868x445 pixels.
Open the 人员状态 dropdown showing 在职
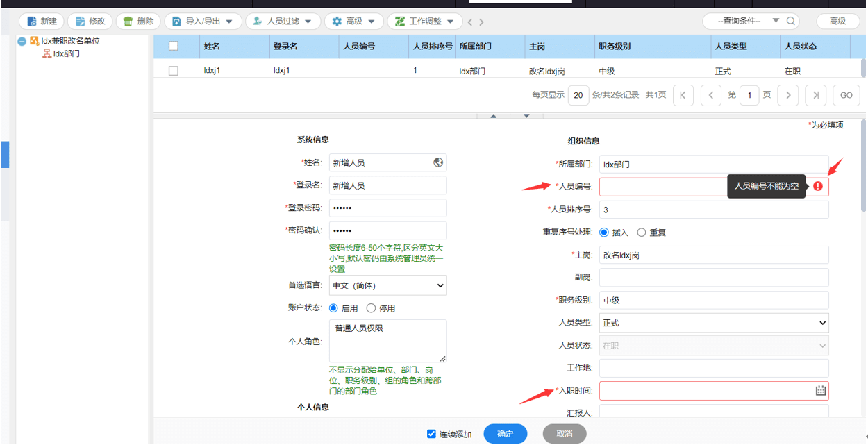click(x=714, y=345)
